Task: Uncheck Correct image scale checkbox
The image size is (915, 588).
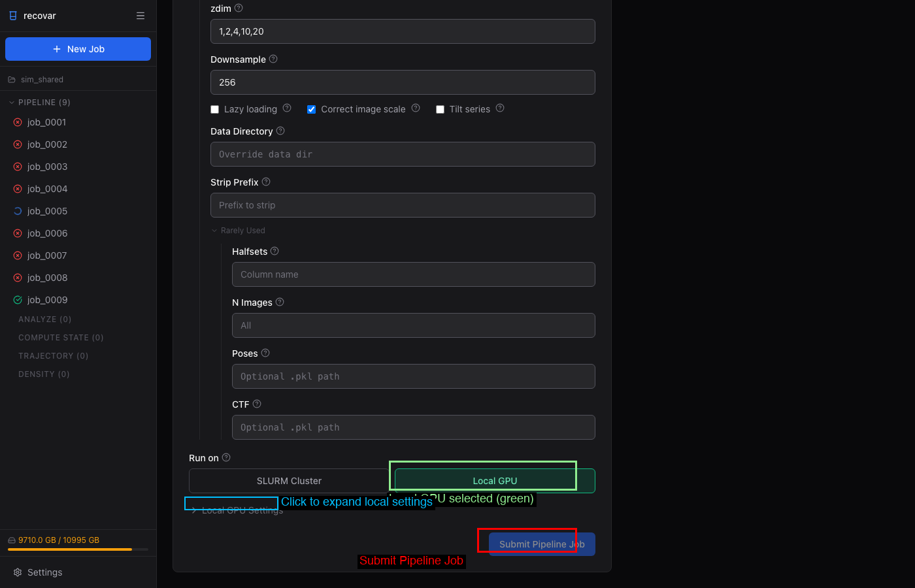Action: 312,109
